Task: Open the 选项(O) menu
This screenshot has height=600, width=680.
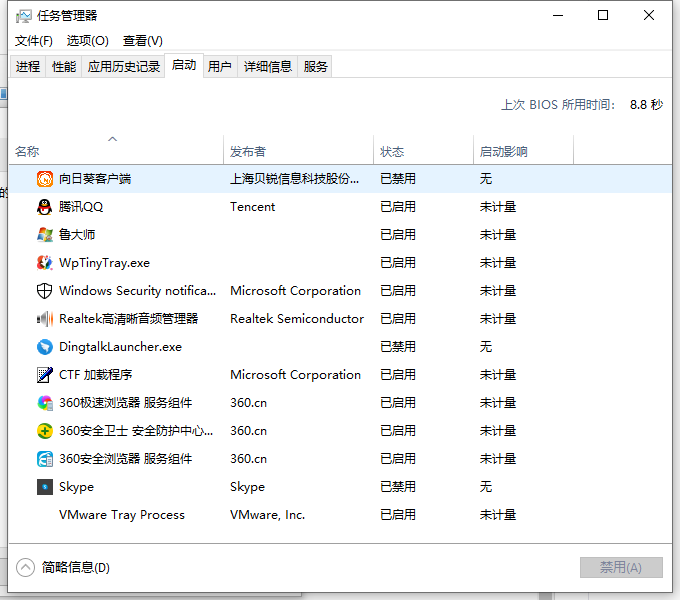Action: click(x=88, y=41)
